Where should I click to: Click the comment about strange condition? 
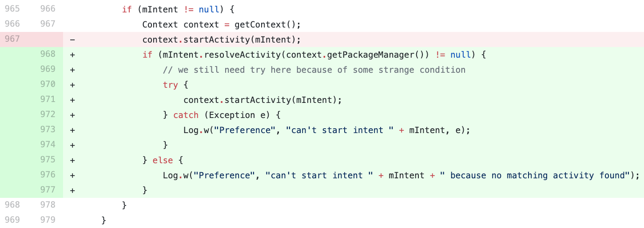point(314,70)
